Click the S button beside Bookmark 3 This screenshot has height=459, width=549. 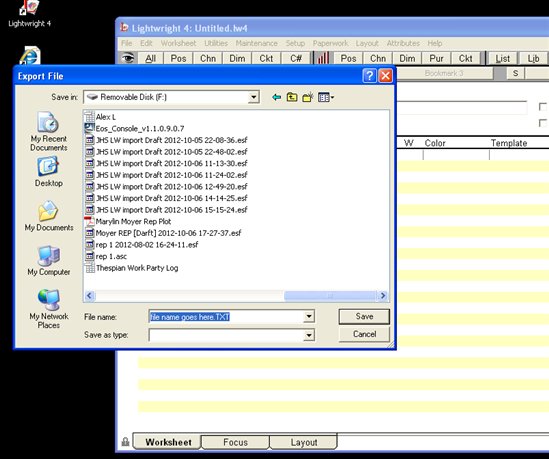(x=515, y=73)
